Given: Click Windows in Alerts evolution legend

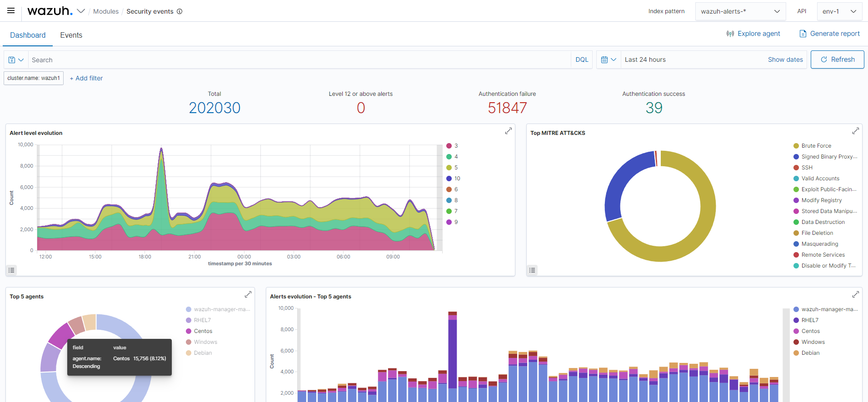Looking at the screenshot, I should pos(813,342).
